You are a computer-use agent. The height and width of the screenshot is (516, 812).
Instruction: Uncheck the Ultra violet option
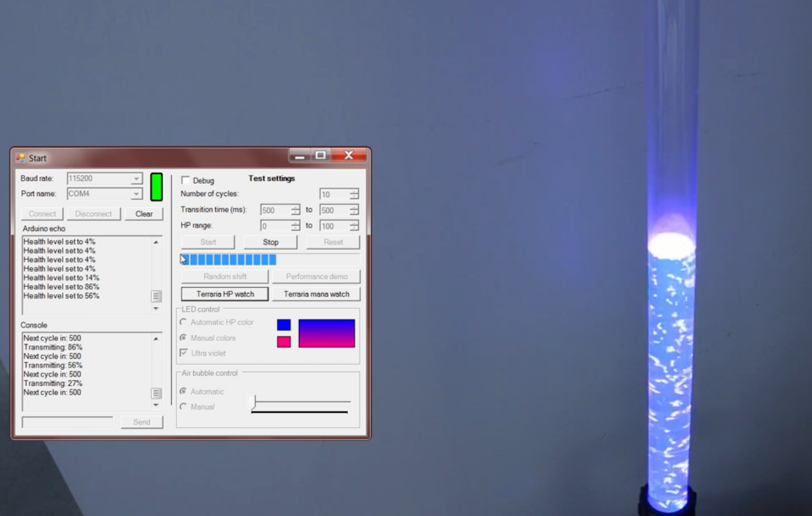[184, 354]
